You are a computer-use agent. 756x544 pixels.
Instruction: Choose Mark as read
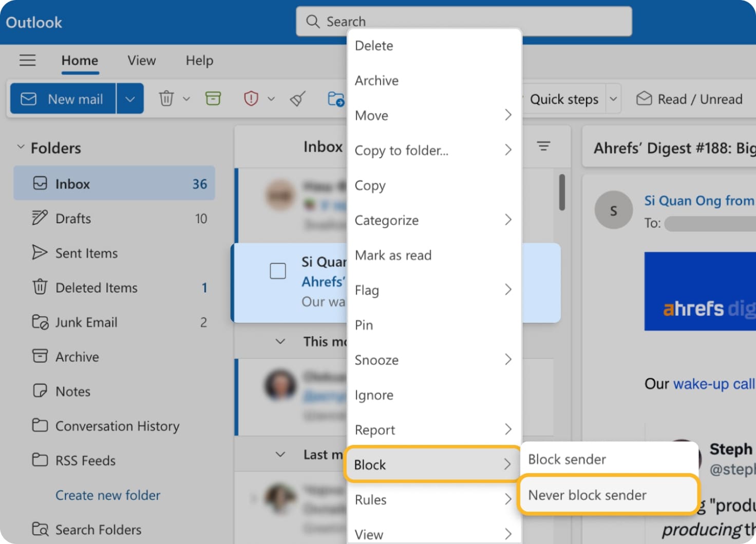[x=434, y=255]
